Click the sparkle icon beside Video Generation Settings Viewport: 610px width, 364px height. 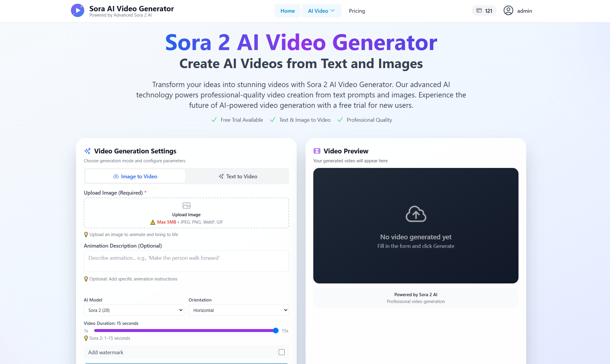[x=87, y=151]
